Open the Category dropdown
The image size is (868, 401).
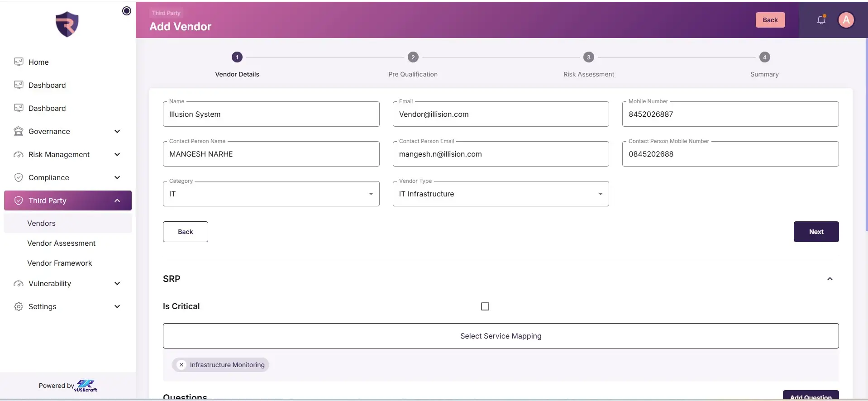271,194
